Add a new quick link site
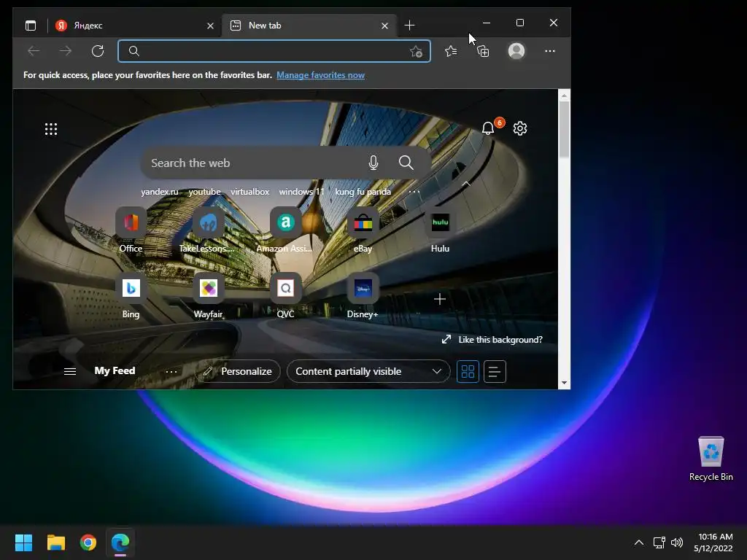Viewport: 747px width, 560px height. [x=440, y=299]
